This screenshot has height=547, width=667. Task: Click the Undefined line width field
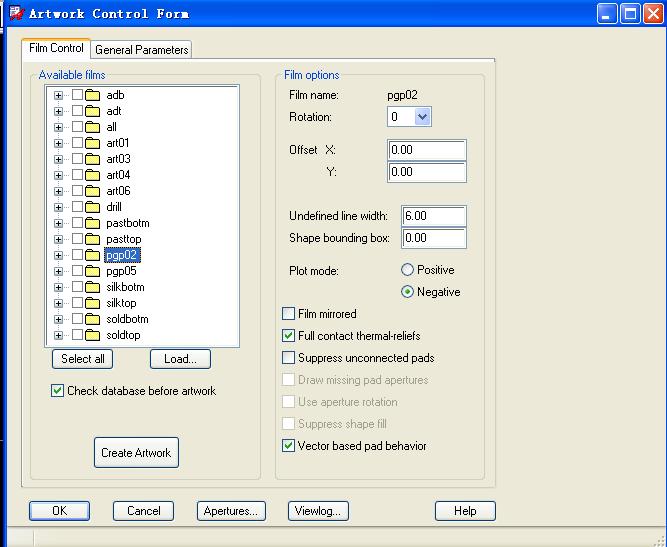tap(434, 216)
